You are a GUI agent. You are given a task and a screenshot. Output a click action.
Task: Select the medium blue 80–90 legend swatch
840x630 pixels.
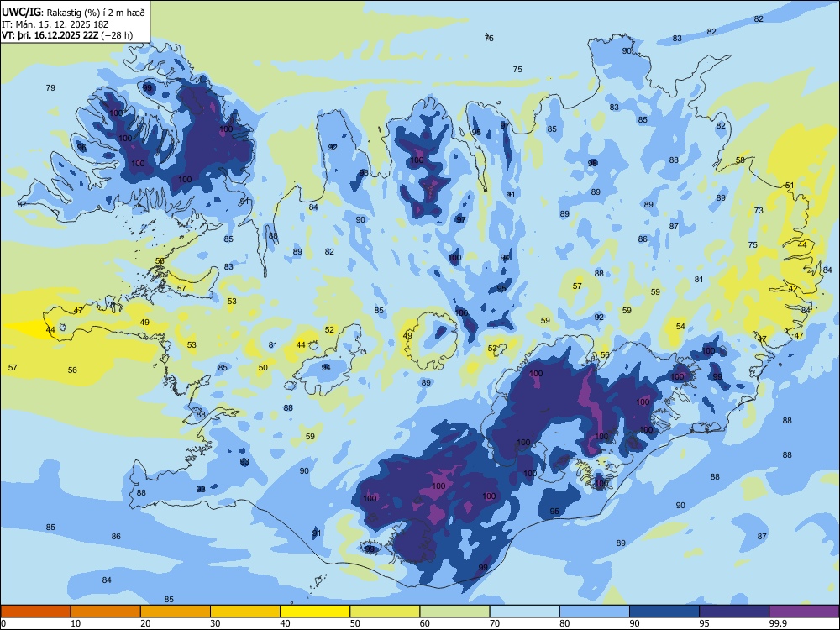tap(595, 612)
